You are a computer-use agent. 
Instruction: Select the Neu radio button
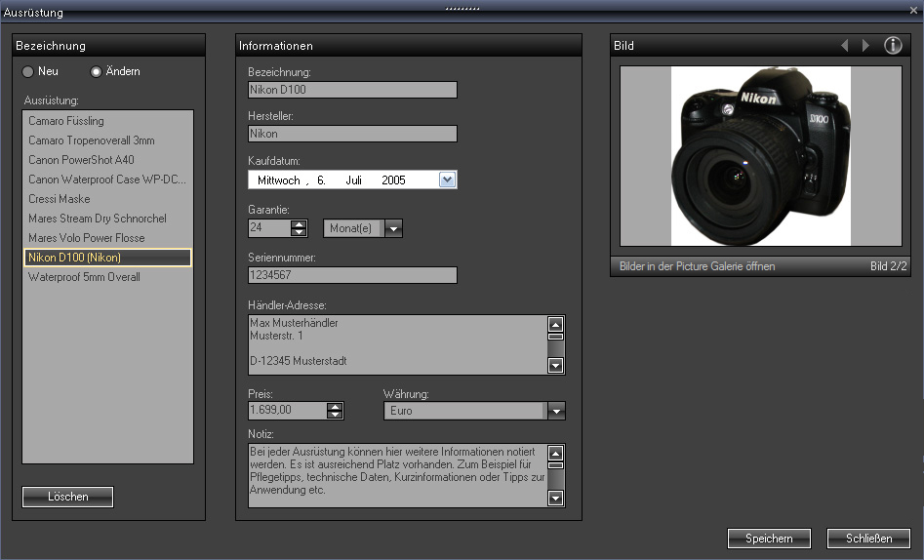point(28,72)
